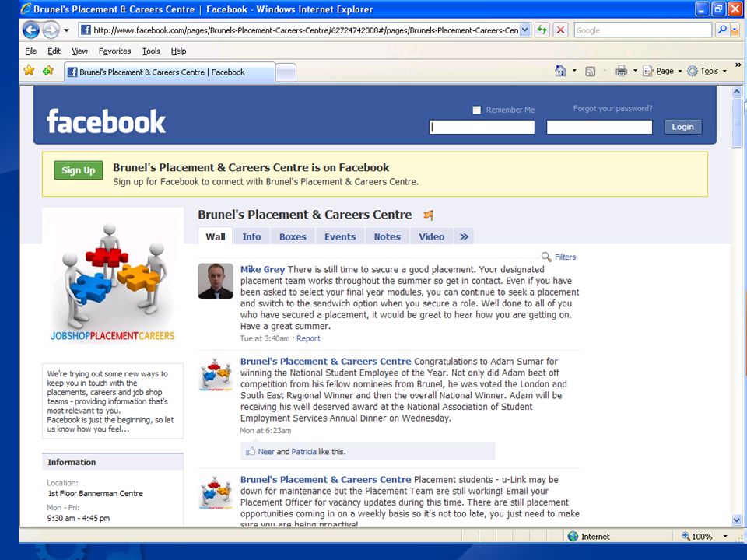Click the orange flag icon beside page title
Screen dimensions: 747x560
[429, 215]
